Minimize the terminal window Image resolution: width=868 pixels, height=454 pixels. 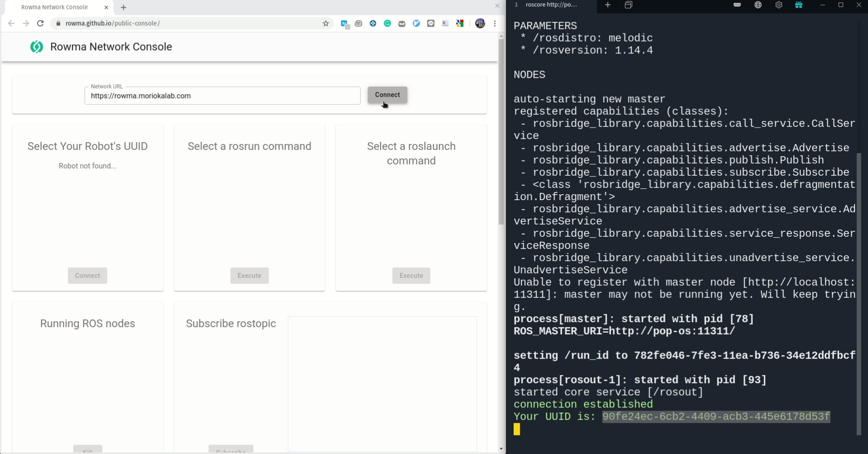(x=822, y=5)
